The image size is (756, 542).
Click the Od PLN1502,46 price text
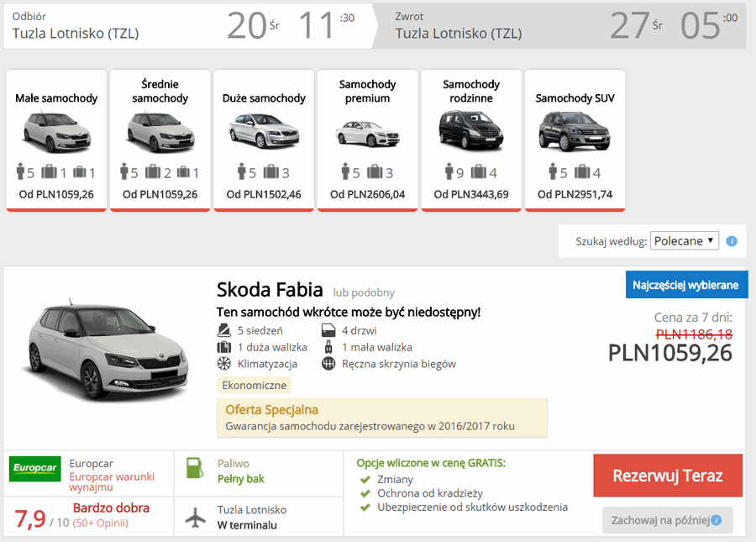point(264,194)
